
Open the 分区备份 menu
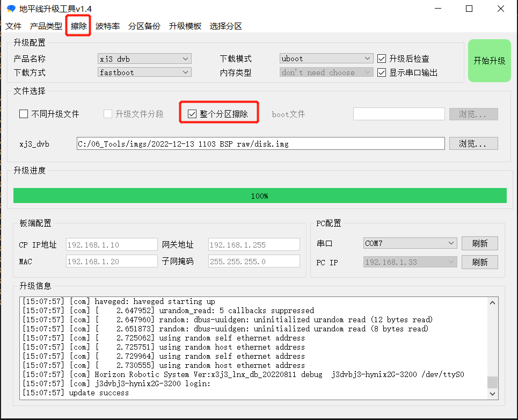click(x=144, y=26)
